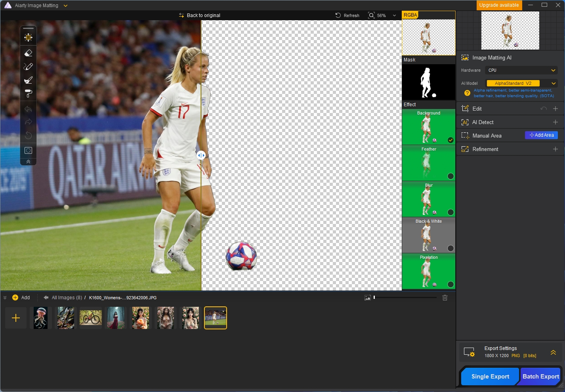565x392 pixels.
Task: Click the Single Export button
Action: pos(490,377)
